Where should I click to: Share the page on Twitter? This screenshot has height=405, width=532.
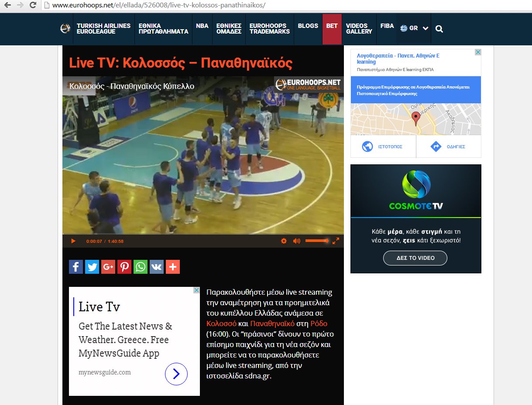click(x=92, y=267)
